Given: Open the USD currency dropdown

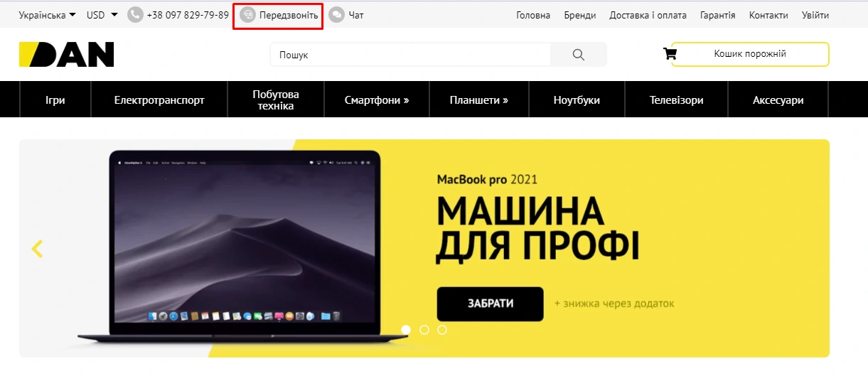Looking at the screenshot, I should 102,15.
